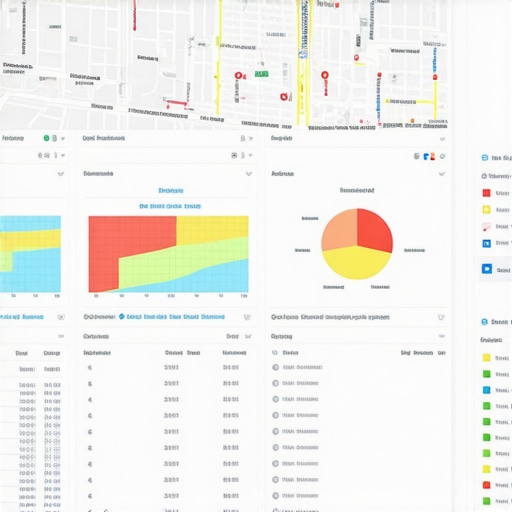Select the second radio button in the right list
The height and width of the screenshot is (512, 512).
click(x=275, y=383)
